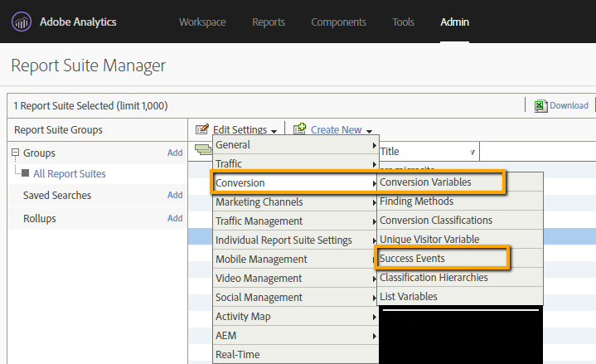The width and height of the screenshot is (596, 364).
Task: Select Real-Time menu item
Action: 296,355
